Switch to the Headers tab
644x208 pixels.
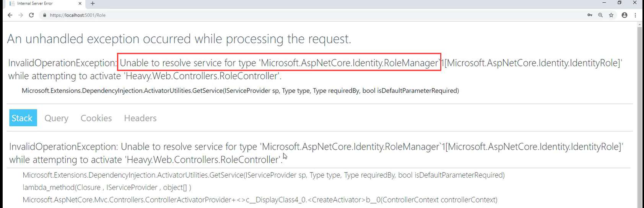[x=140, y=118]
